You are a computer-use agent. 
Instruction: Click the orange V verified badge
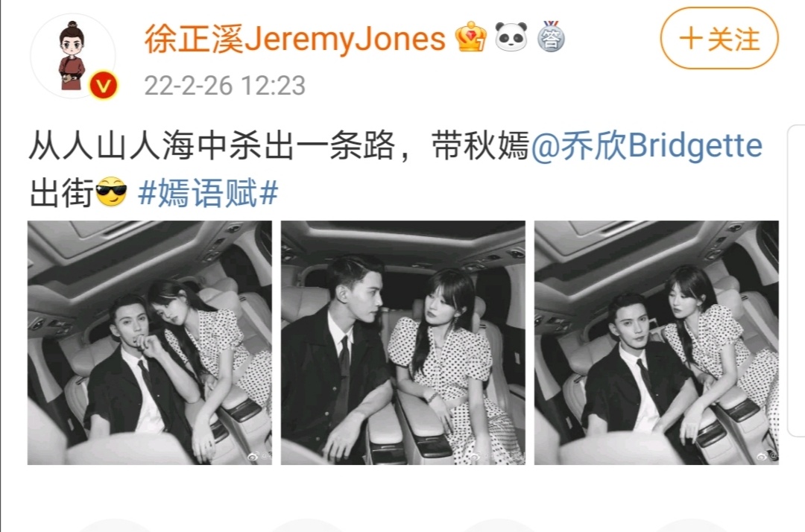(x=103, y=86)
